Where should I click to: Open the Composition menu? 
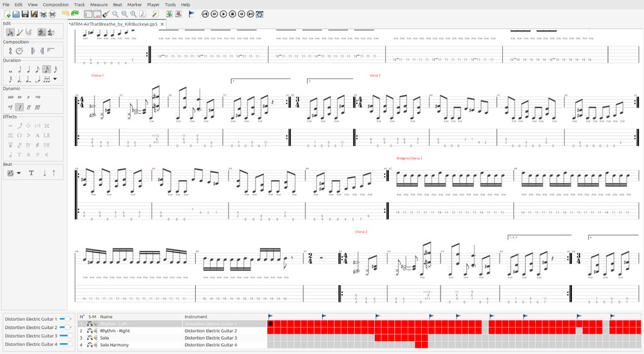(55, 5)
